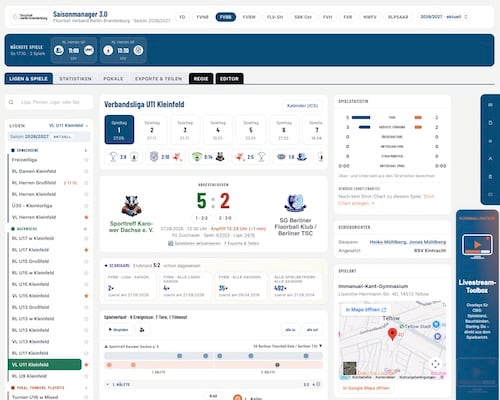Click the alle zu button

[x=290, y=330]
